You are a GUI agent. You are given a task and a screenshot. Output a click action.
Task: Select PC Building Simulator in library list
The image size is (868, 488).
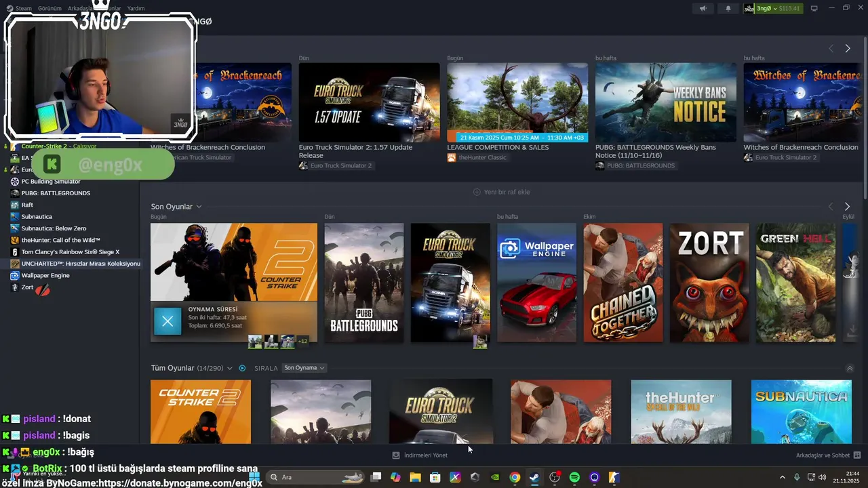(x=51, y=182)
